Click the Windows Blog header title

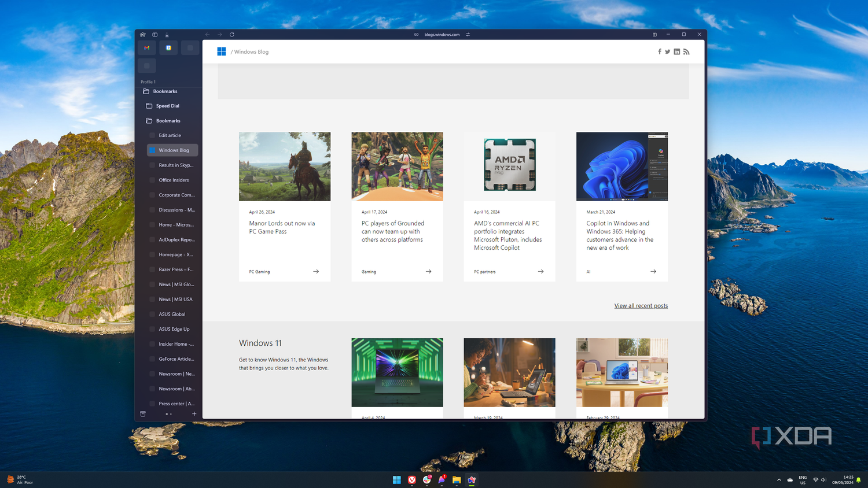click(251, 52)
